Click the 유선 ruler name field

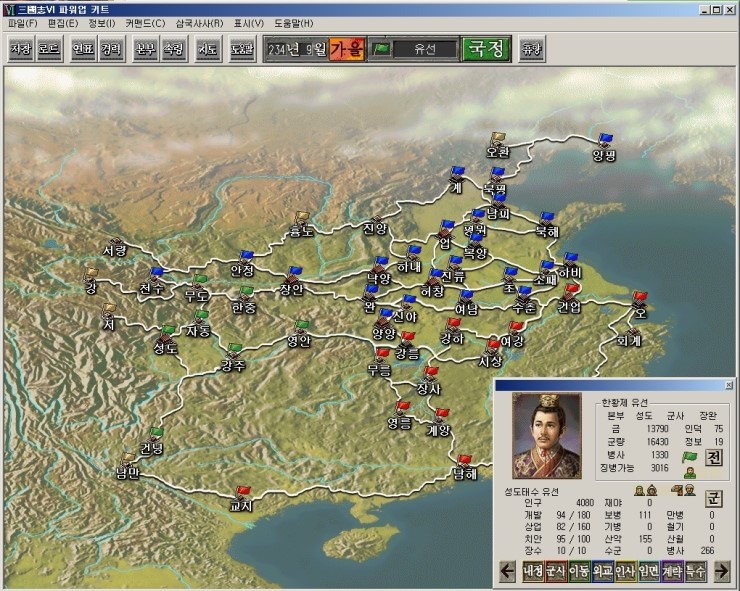click(425, 49)
